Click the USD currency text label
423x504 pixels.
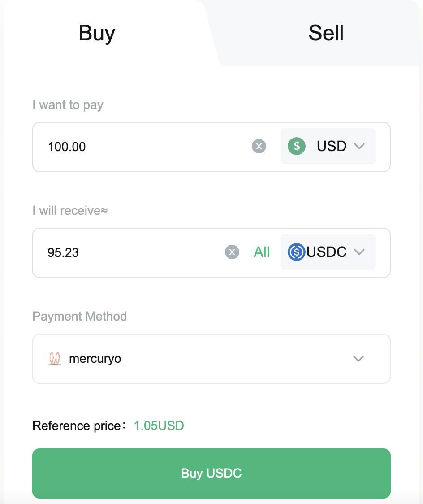[332, 146]
